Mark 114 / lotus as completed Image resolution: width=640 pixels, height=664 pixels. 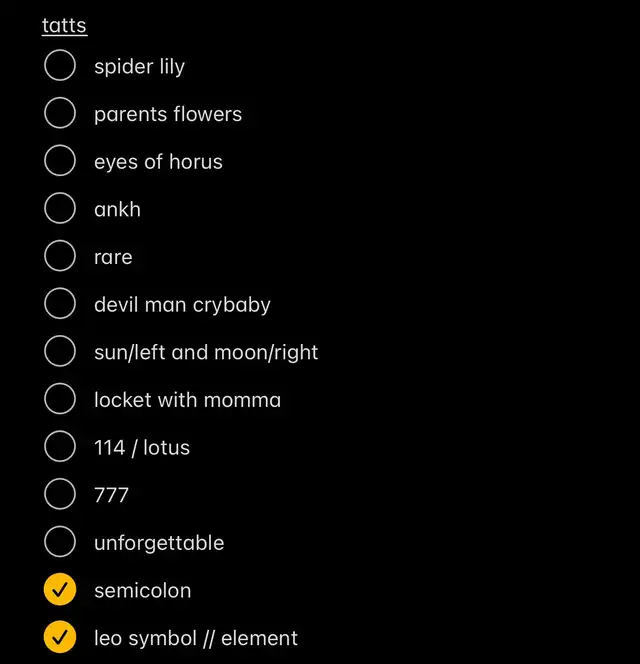pyautogui.click(x=60, y=446)
